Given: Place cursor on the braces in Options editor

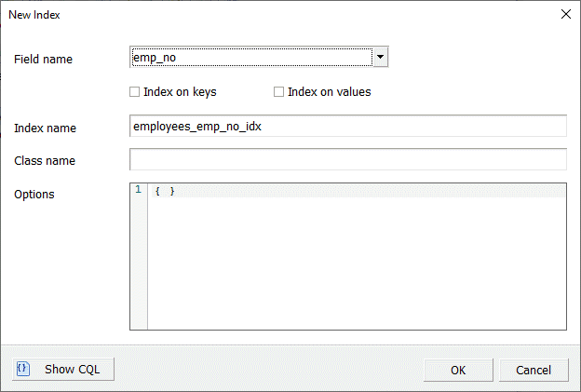Looking at the screenshot, I should pos(165,190).
